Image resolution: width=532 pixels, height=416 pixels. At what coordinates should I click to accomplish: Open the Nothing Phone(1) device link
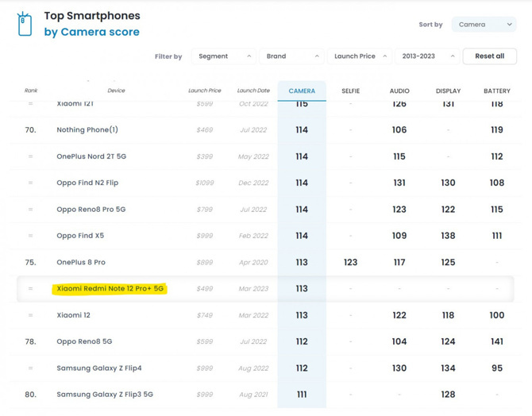(87, 130)
